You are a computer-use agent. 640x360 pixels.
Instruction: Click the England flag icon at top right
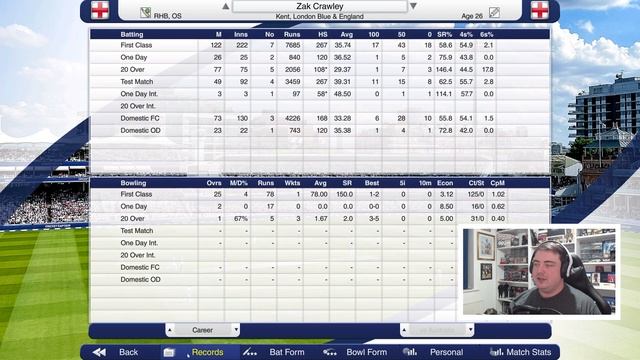(540, 10)
